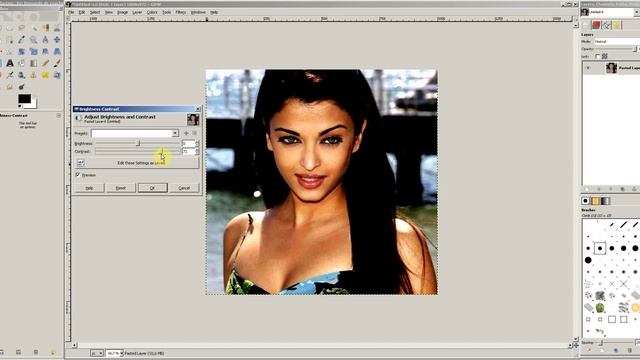Switch to the Paths tab
Screen dimensions: 640x360
(607, 25)
